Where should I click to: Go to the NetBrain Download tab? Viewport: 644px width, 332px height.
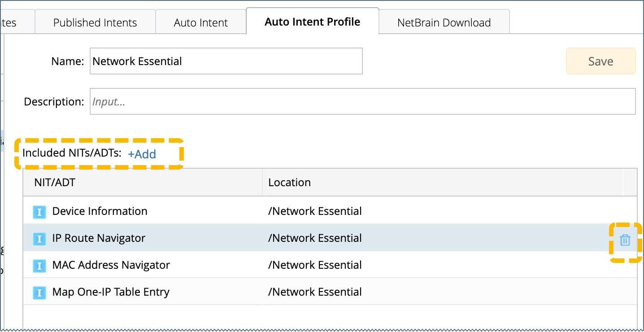(444, 23)
